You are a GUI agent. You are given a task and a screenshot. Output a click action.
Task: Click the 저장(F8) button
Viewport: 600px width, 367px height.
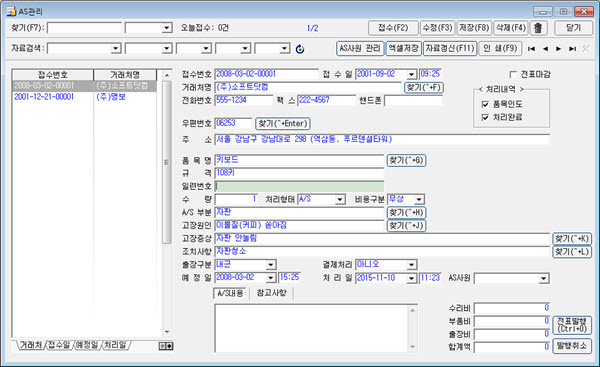(x=474, y=28)
